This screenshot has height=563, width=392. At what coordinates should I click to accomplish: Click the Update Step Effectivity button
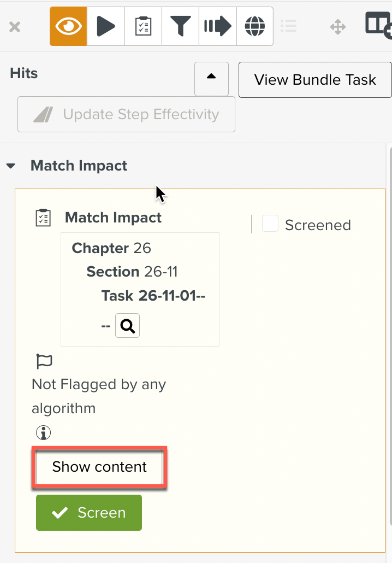(x=126, y=114)
